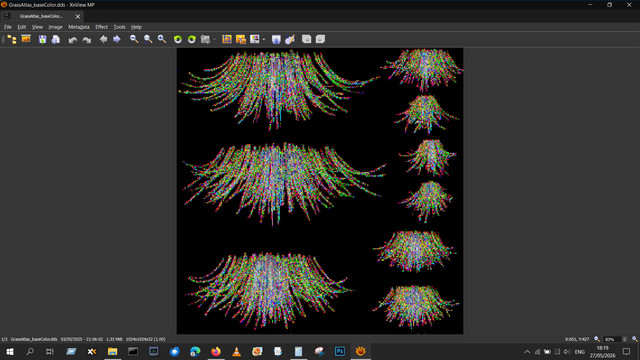Click the zoom out minus magnifier
The image size is (640, 360).
coord(134,39)
